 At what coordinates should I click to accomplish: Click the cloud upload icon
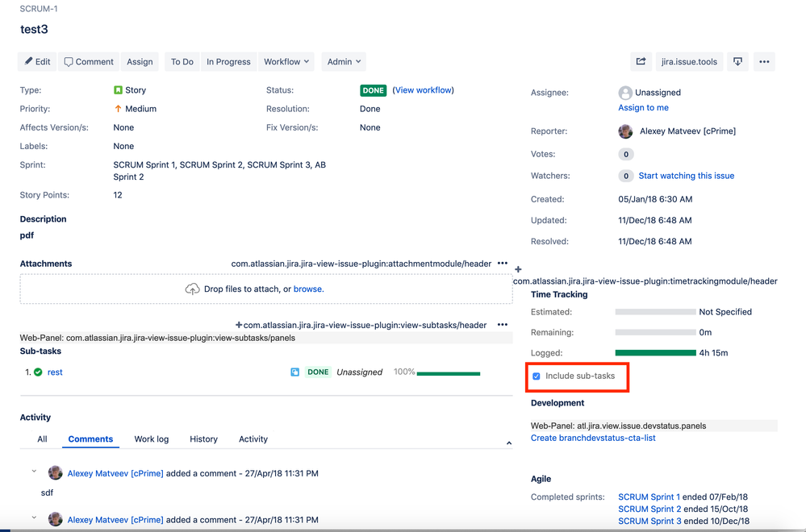tap(192, 289)
